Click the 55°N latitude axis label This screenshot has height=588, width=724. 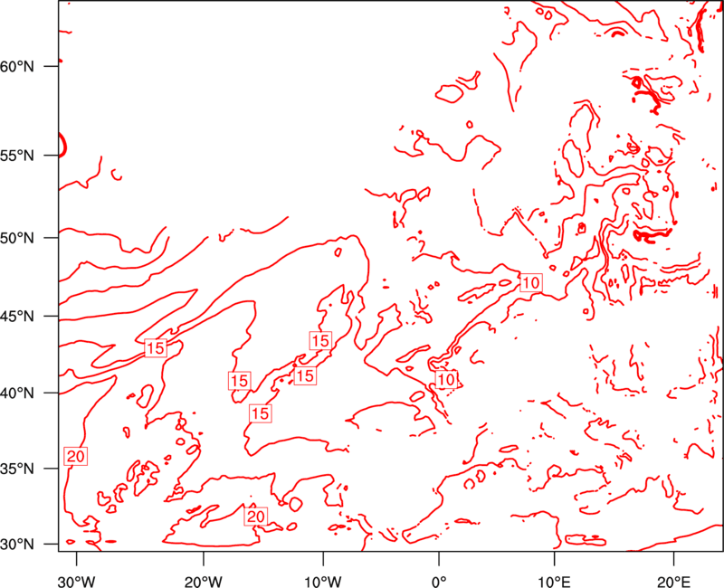(x=17, y=156)
